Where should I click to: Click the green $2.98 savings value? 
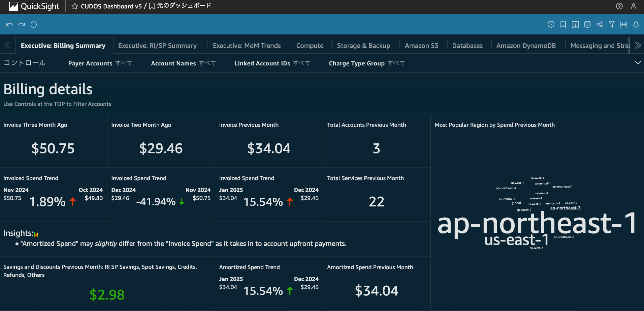coord(107,295)
